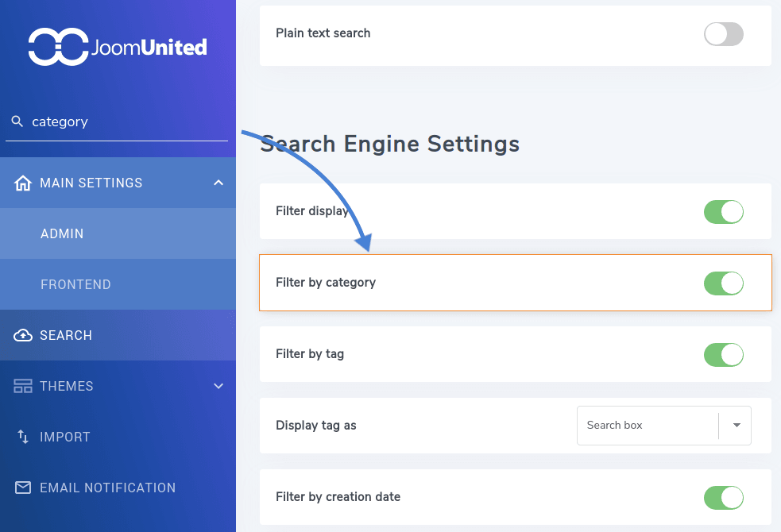Click the Import arrows icon

point(23,437)
